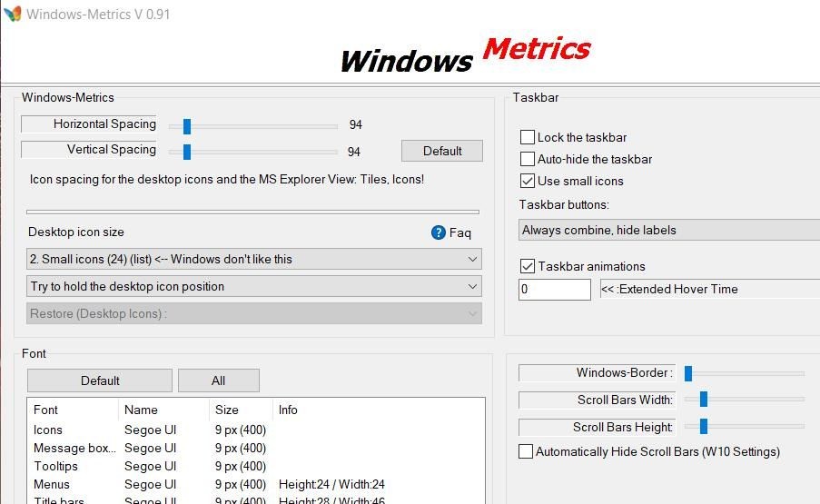Open the Faq link text
The height and width of the screenshot is (504, 820).
(460, 232)
